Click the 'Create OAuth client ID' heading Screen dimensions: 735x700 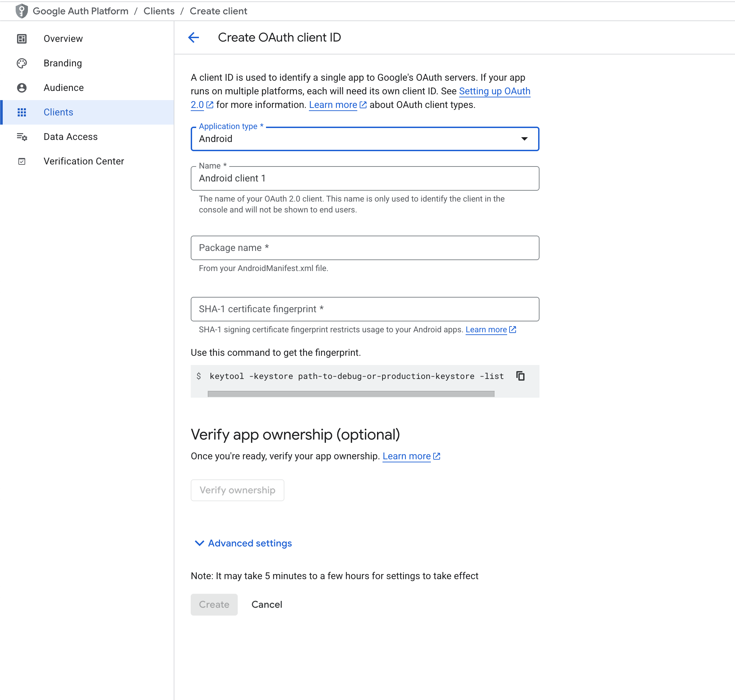point(279,38)
